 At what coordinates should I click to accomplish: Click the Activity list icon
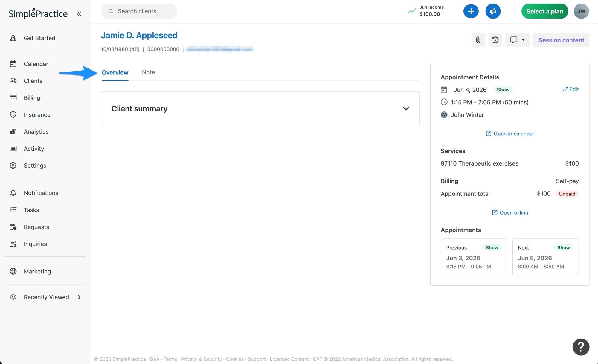(13, 149)
